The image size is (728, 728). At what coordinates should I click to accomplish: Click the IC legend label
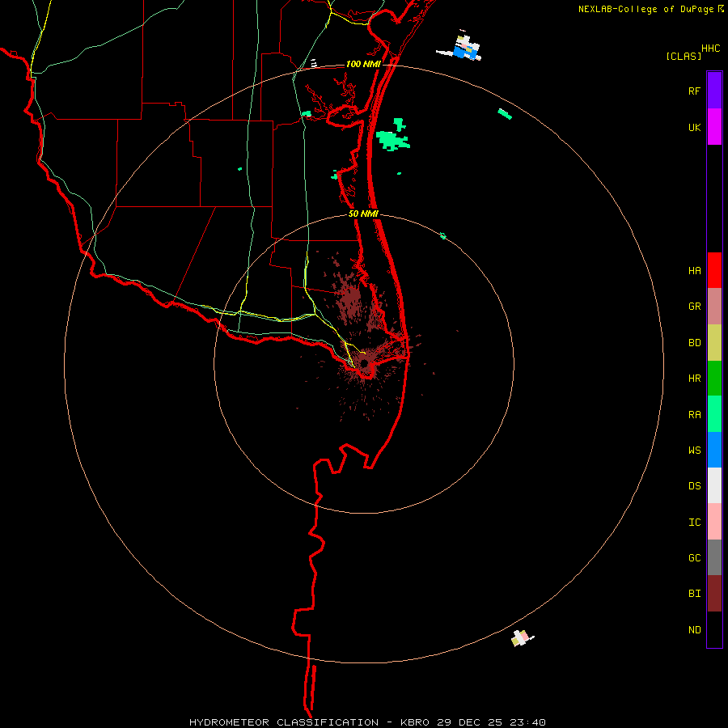pos(694,522)
